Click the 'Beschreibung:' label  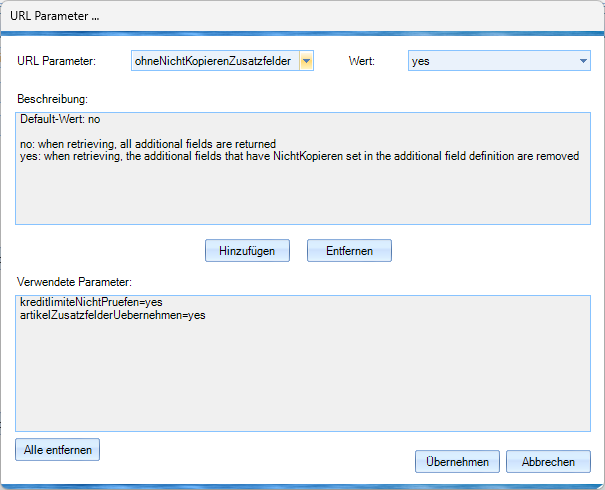(x=53, y=99)
